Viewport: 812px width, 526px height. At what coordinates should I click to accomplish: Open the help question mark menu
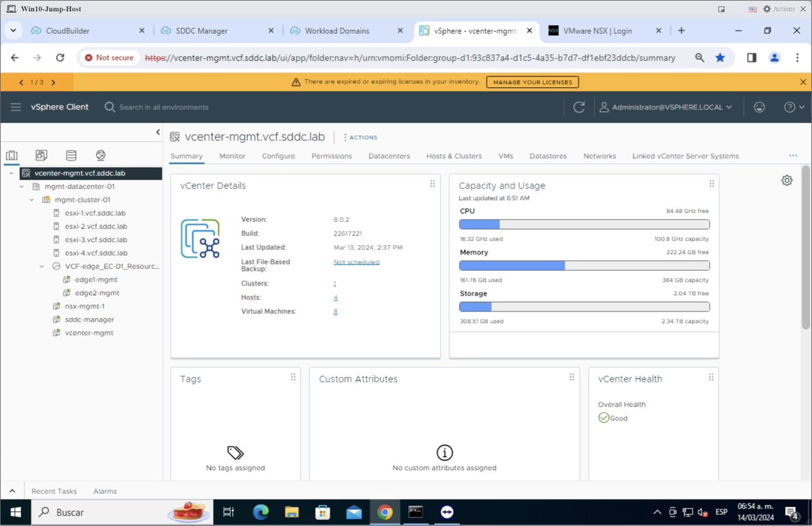point(794,107)
